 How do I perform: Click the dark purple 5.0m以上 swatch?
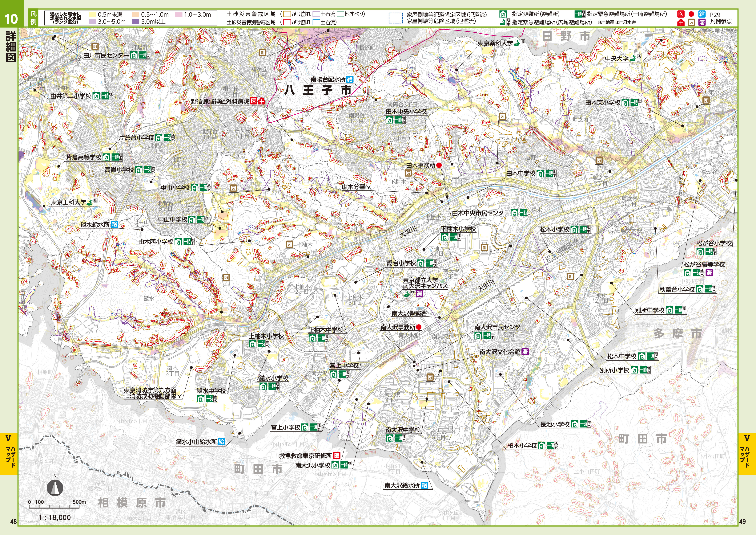click(135, 21)
